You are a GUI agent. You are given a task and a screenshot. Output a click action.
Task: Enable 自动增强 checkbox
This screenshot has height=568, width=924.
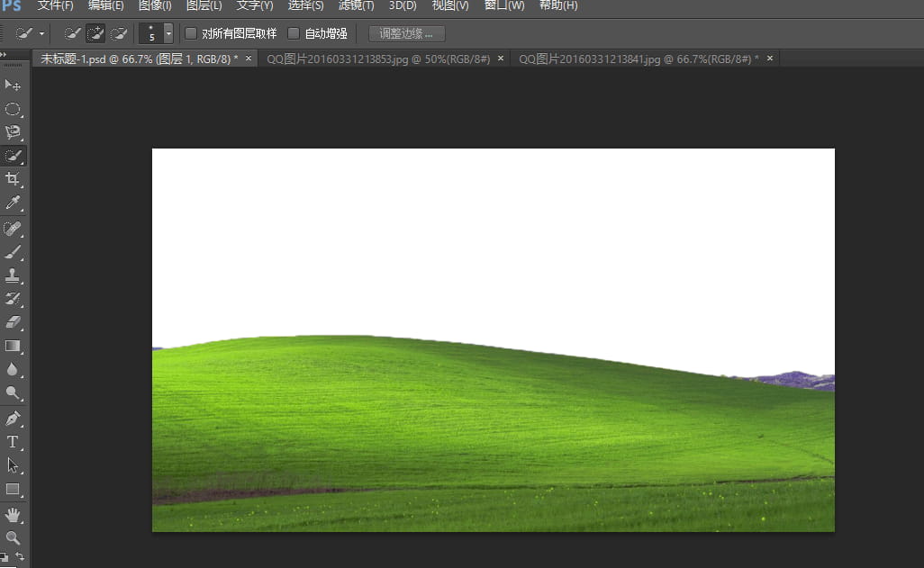point(294,33)
